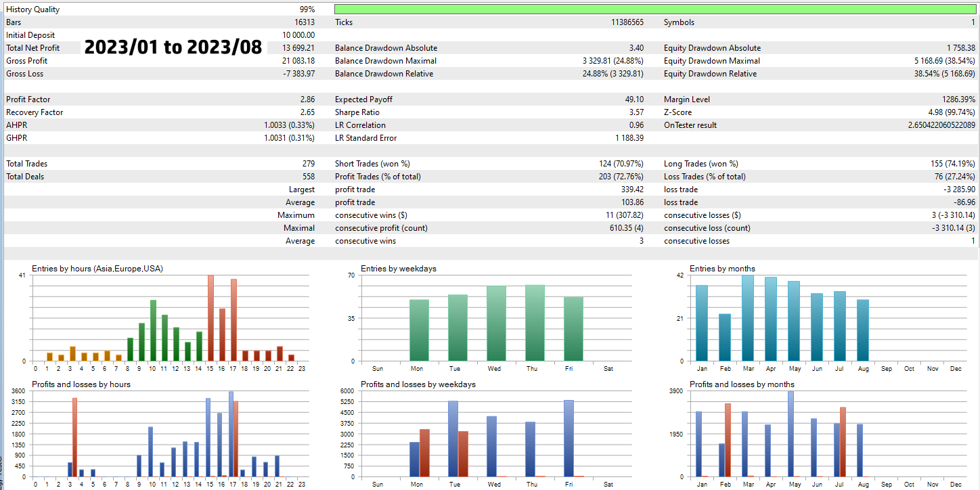The image size is (980, 490).
Task: Click the Profit Factor value 2.86
Action: 307,99
